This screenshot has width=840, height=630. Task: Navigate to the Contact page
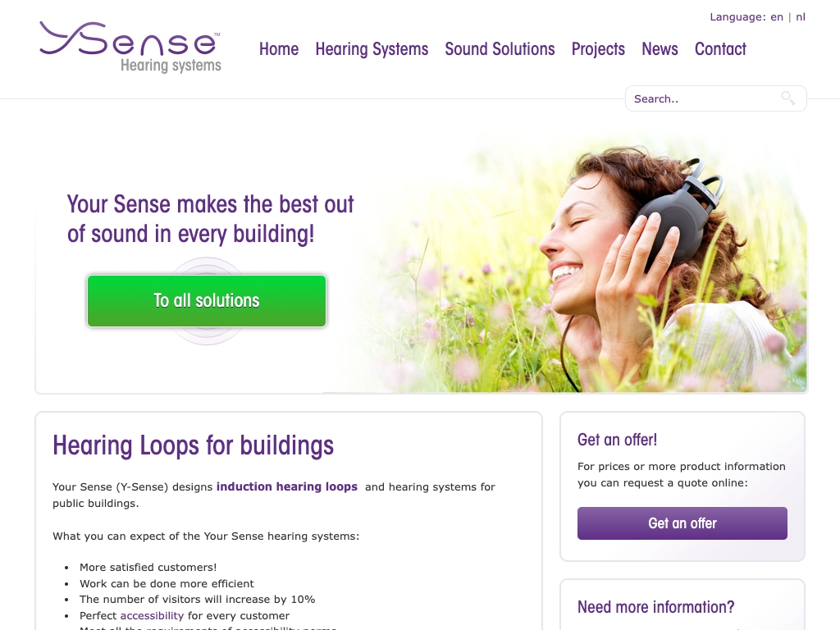(720, 49)
